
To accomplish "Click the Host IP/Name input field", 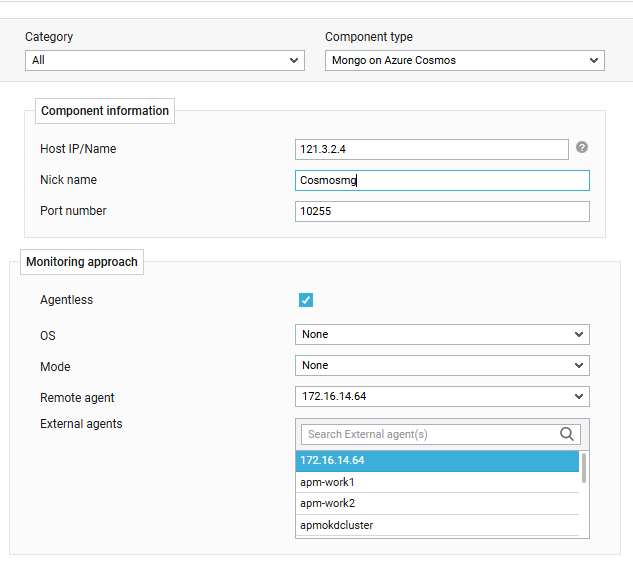I will pos(432,149).
